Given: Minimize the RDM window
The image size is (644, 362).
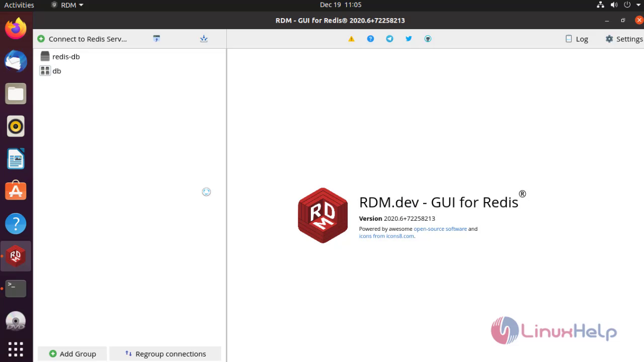Looking at the screenshot, I should pos(607,21).
